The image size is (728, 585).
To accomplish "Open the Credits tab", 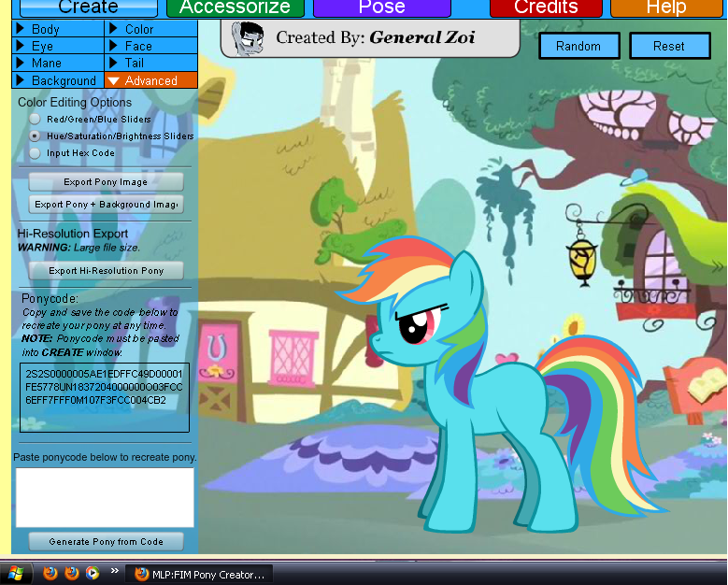I will (546, 7).
